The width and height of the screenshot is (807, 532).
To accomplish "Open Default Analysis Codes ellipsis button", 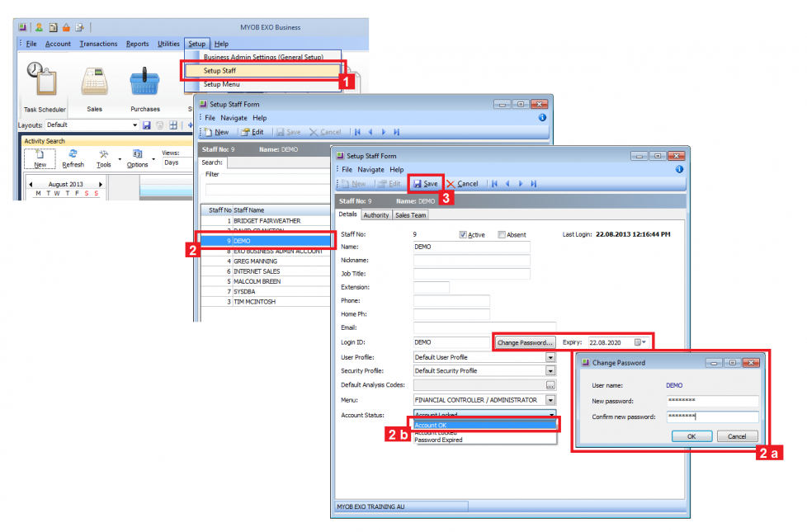I will click(550, 385).
